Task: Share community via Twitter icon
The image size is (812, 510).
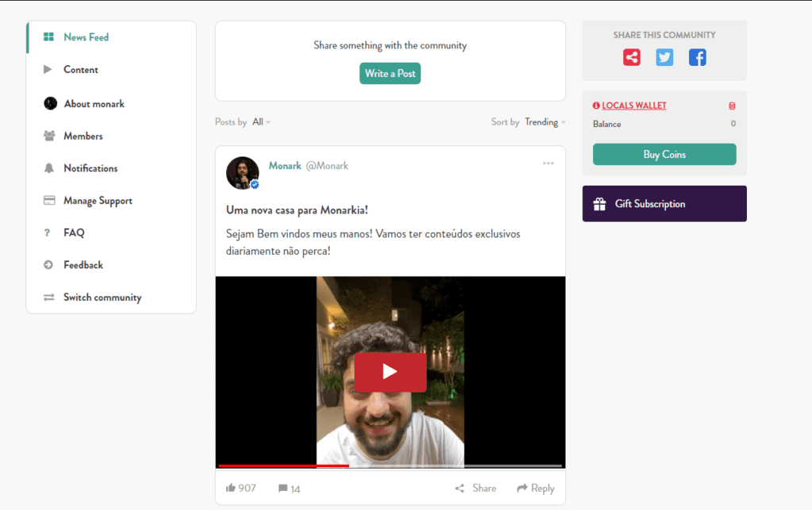Action: (x=665, y=57)
